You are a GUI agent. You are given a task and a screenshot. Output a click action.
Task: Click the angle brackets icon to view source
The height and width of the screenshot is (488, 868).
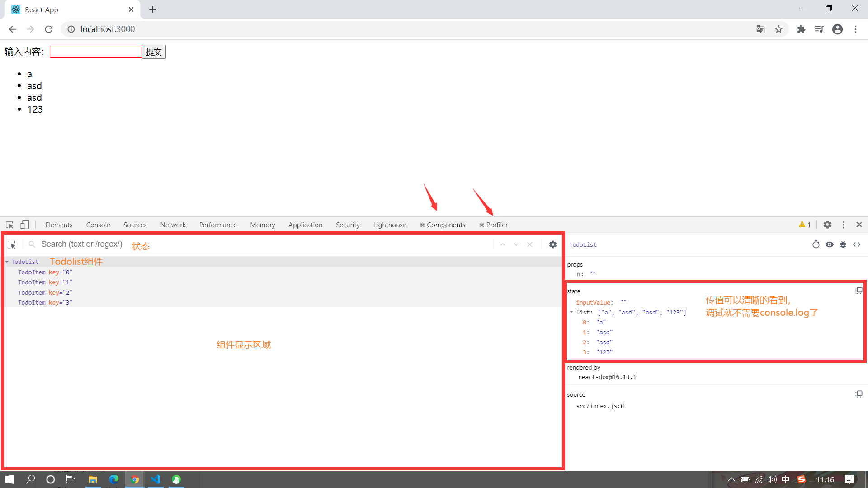857,244
